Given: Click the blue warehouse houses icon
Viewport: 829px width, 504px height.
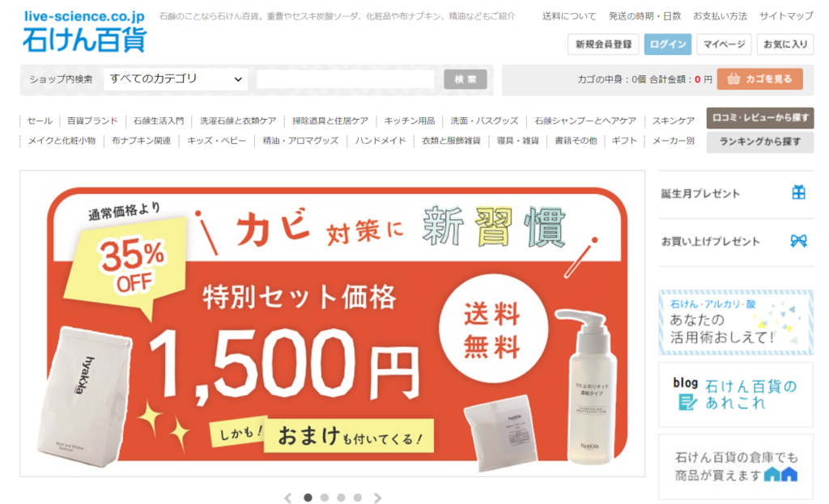Looking at the screenshot, I should point(780,474).
